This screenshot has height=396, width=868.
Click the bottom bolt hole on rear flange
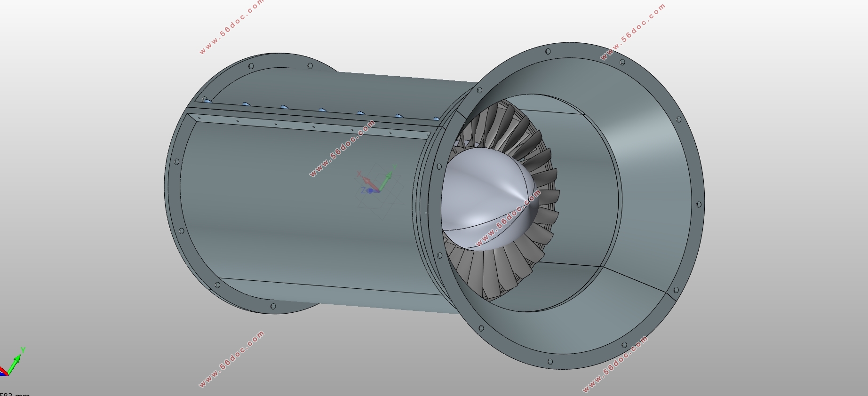click(x=273, y=307)
